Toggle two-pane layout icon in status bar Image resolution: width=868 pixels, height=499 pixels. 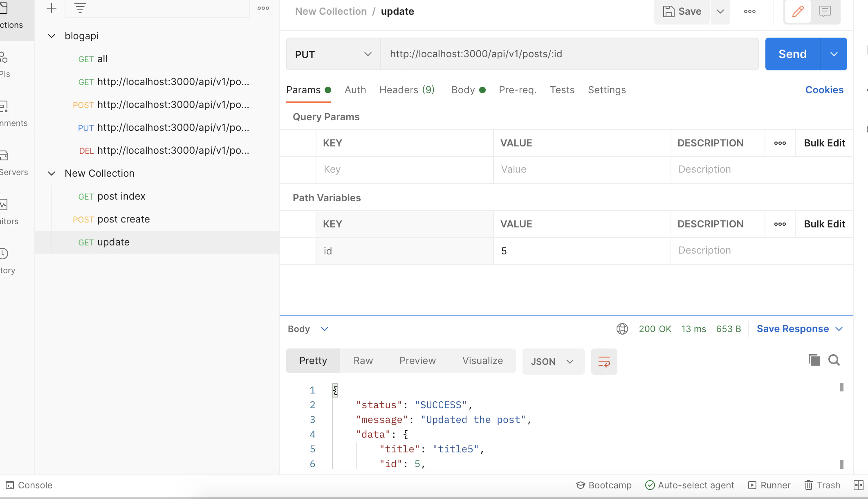(x=859, y=485)
